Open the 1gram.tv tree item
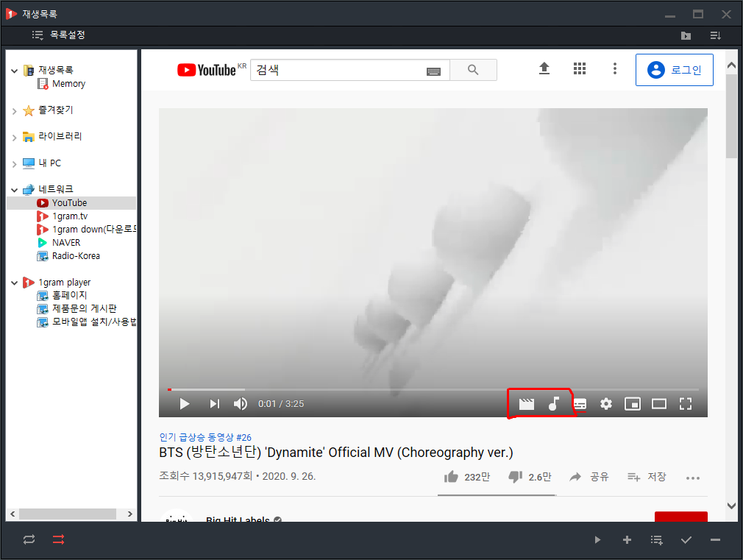The height and width of the screenshot is (560, 743). tap(63, 216)
